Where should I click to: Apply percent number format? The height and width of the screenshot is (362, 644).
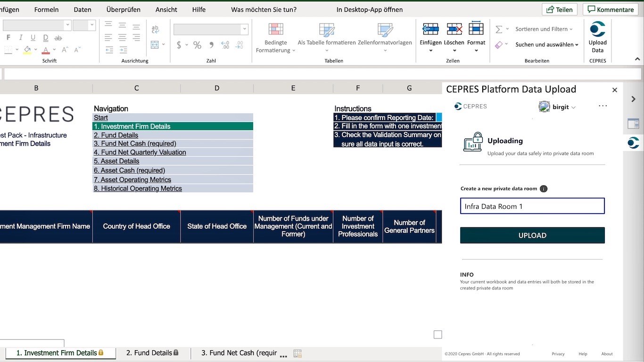197,45
